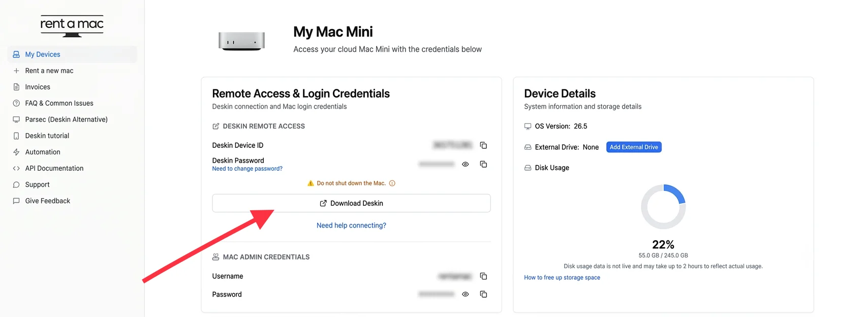This screenshot has height=317, width=868.
Task: Open the Need help connecting link
Action: [x=351, y=226]
